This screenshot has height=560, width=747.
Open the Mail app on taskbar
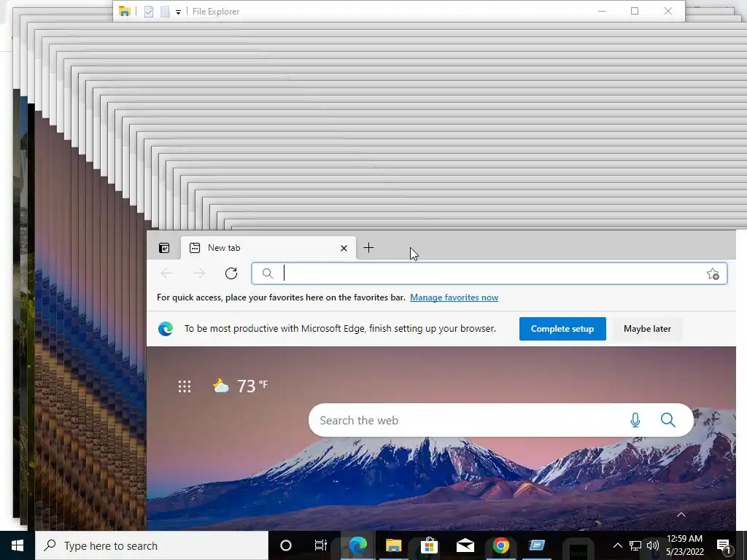tap(465, 545)
